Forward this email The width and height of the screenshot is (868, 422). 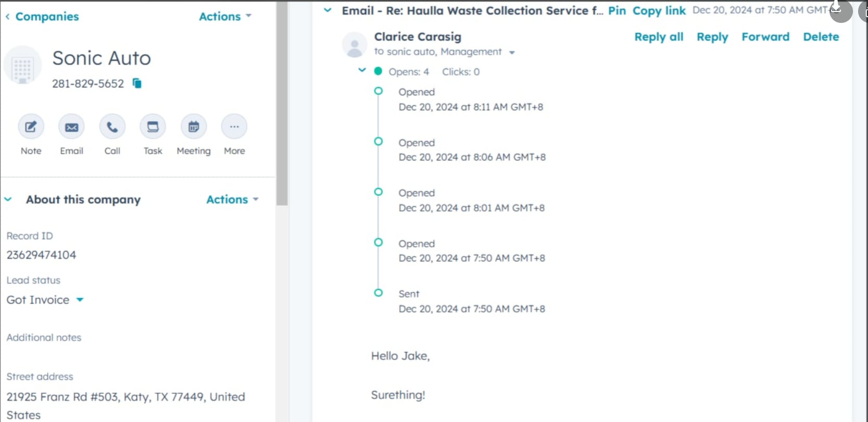click(x=765, y=37)
